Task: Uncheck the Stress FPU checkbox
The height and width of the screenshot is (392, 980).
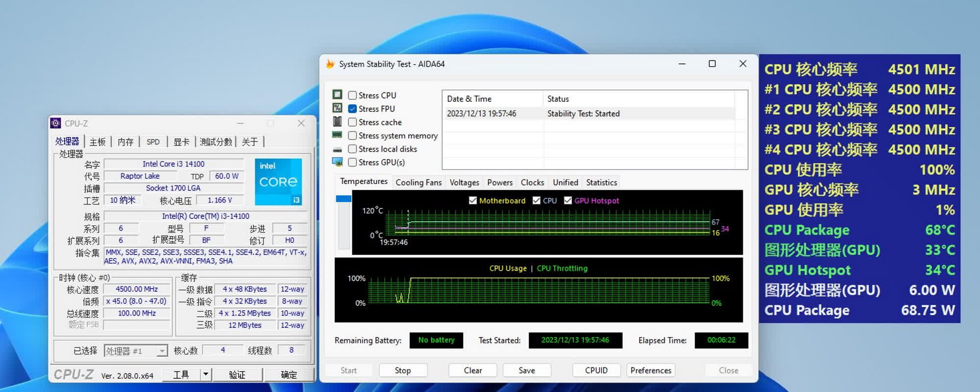Action: [352, 109]
